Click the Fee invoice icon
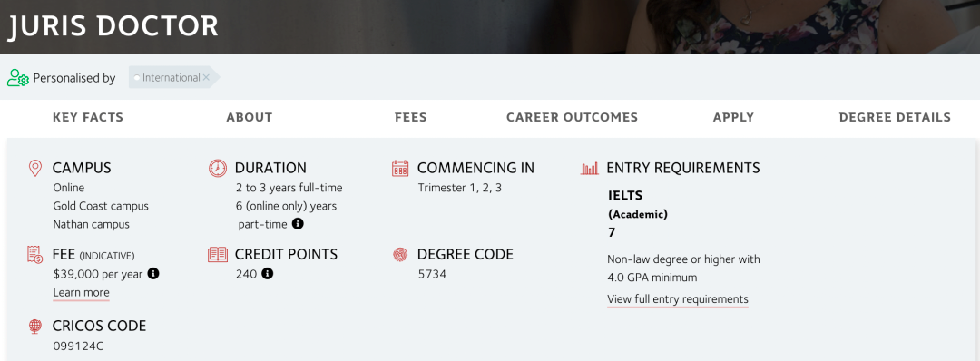 coord(35,255)
